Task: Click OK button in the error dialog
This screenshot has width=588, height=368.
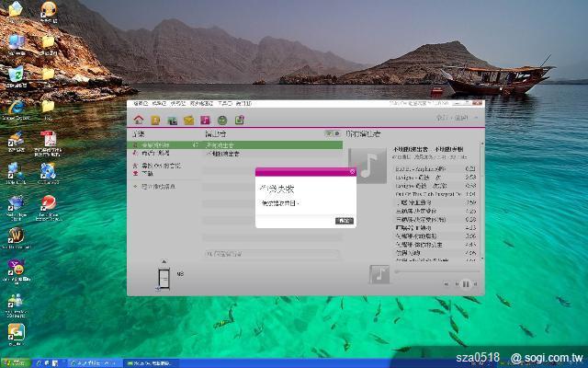Action: [x=345, y=221]
